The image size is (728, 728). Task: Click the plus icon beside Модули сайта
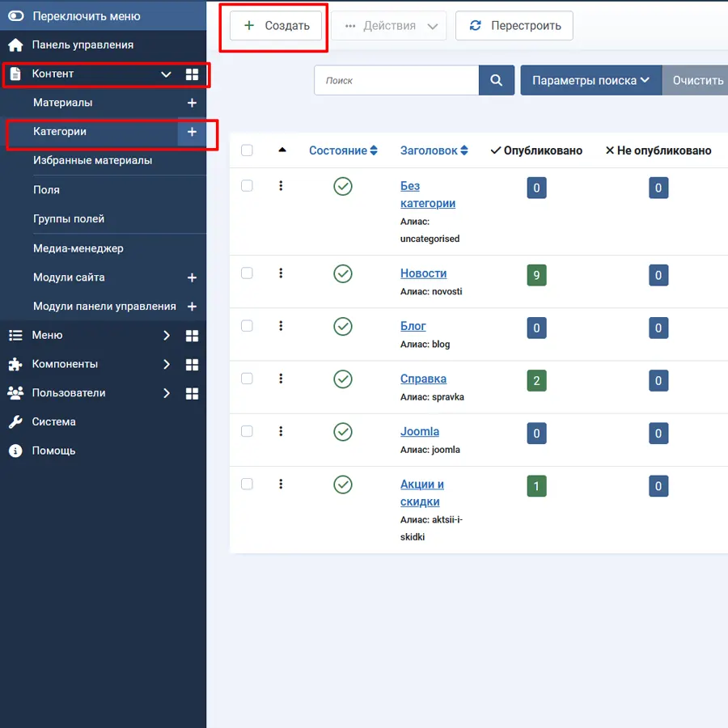click(192, 277)
